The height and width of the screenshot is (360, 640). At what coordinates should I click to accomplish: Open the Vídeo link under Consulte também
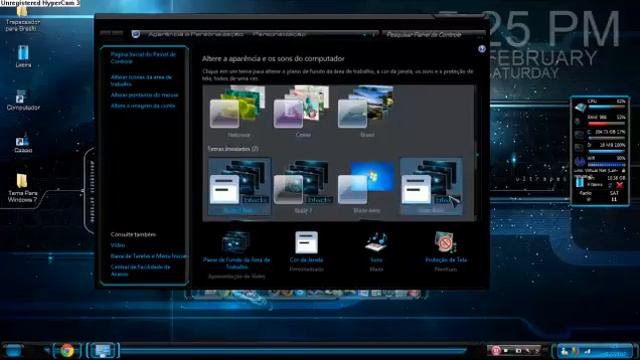118,245
